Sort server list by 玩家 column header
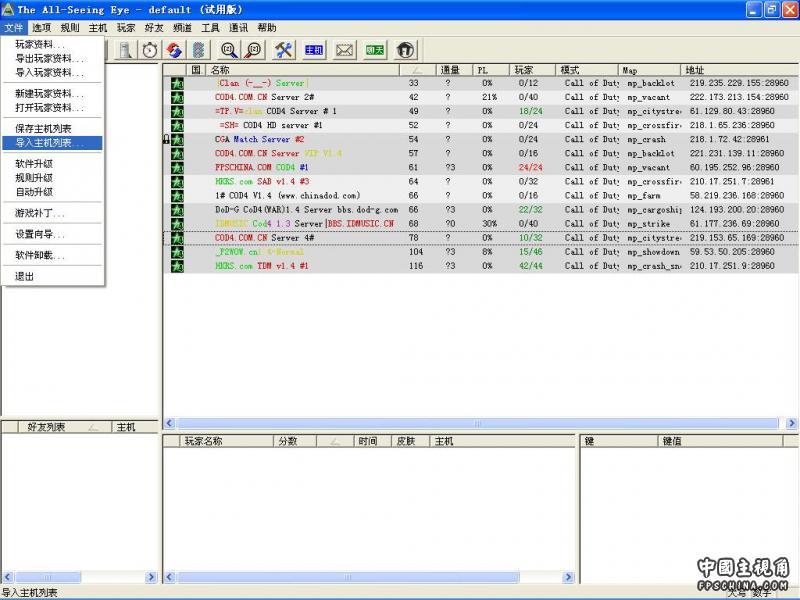The height and width of the screenshot is (600, 800). click(532, 70)
